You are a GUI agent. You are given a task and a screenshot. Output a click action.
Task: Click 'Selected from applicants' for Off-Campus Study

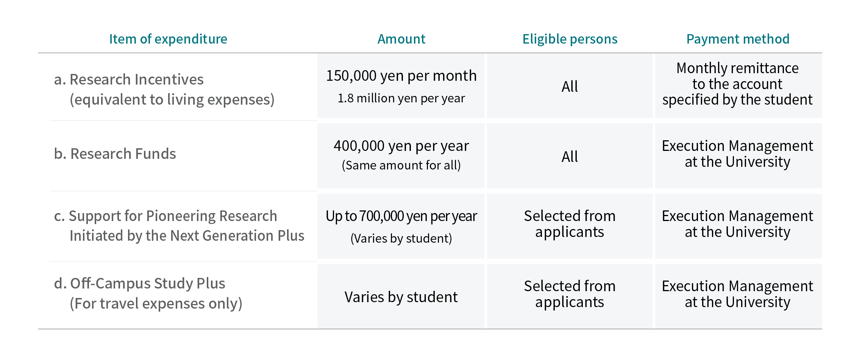coord(570,294)
